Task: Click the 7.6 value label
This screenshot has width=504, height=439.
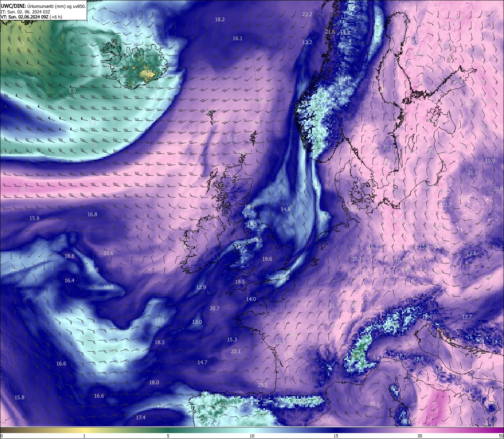Action: pyautogui.click(x=93, y=144)
